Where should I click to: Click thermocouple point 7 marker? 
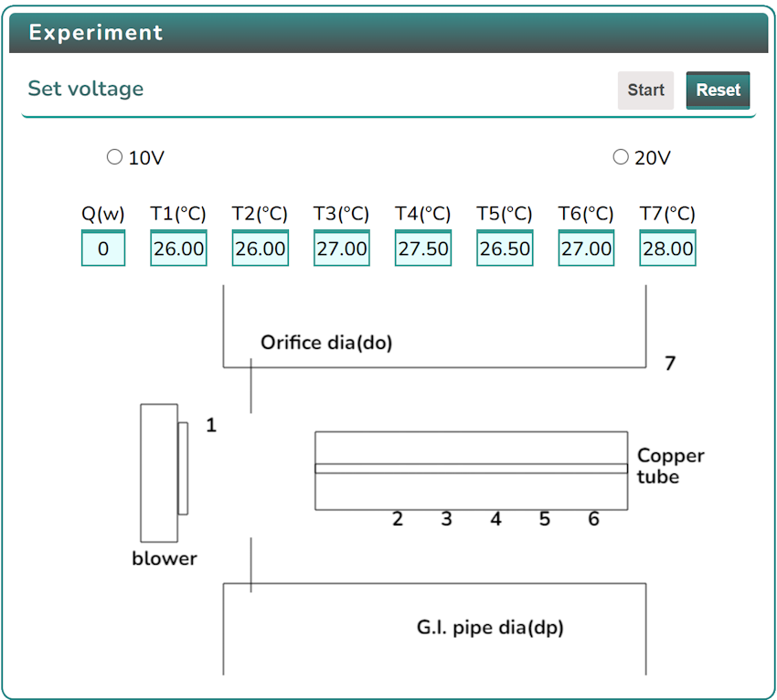point(670,364)
